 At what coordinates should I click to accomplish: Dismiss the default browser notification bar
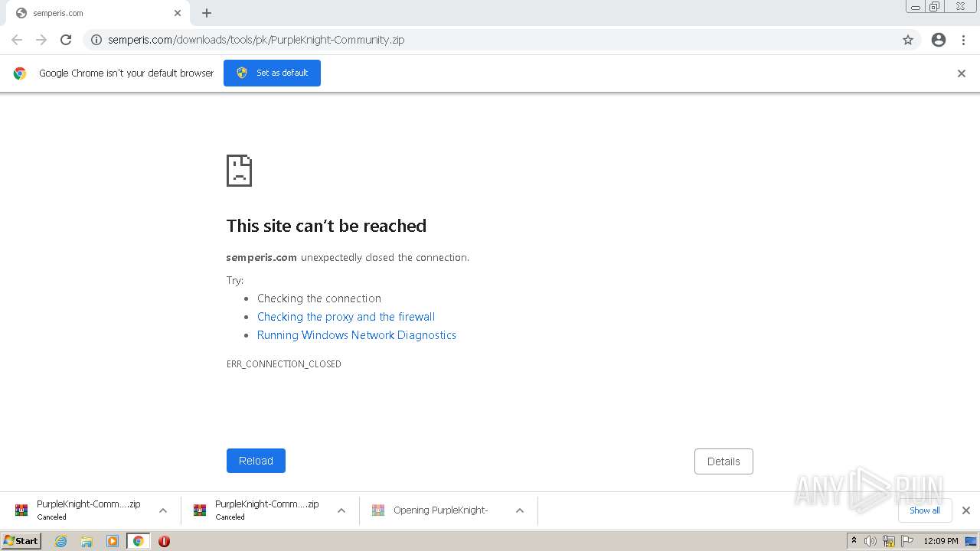[x=962, y=73]
